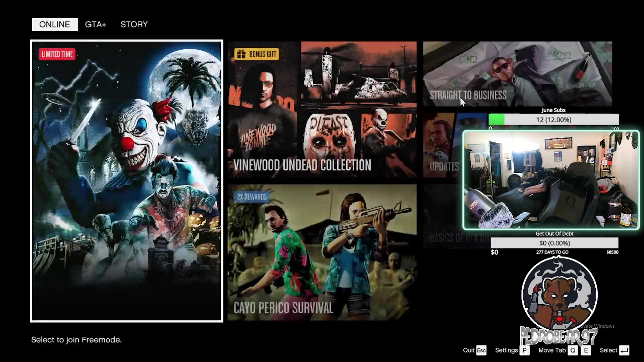Click the Quit label
This screenshot has height=362, width=644.
point(469,350)
